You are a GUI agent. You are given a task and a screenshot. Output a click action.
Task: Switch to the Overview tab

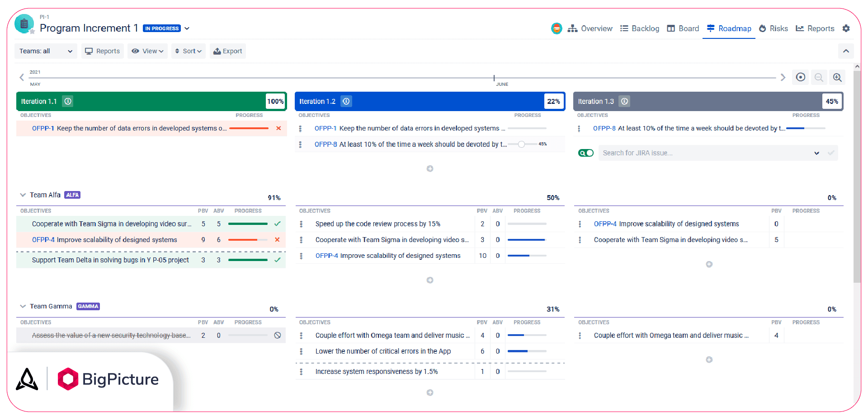coord(590,28)
